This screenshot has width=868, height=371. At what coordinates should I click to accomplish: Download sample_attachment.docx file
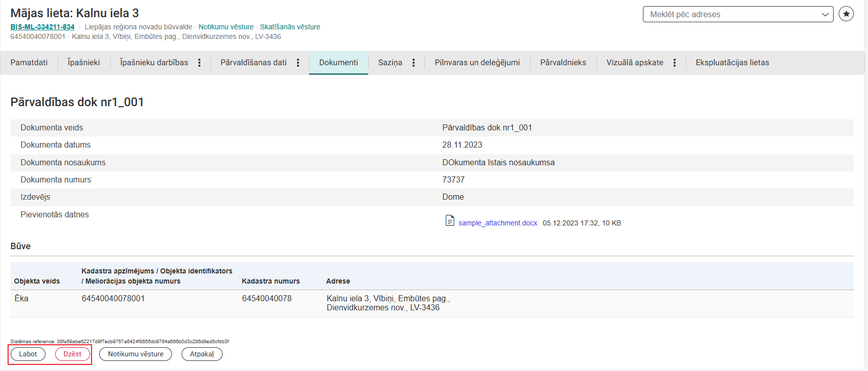click(498, 223)
